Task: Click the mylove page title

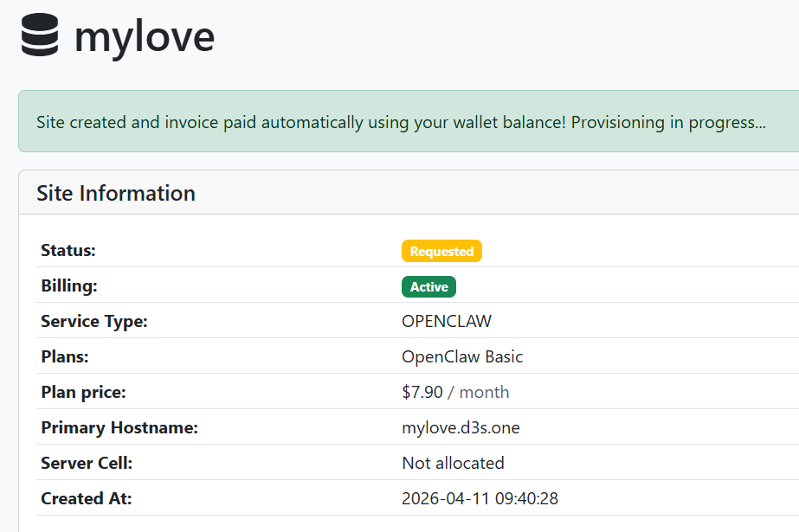Action: point(144,37)
